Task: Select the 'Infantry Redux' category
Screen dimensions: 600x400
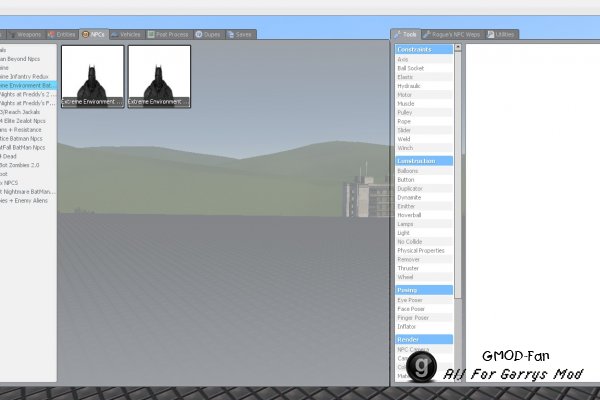Action: (x=28, y=77)
